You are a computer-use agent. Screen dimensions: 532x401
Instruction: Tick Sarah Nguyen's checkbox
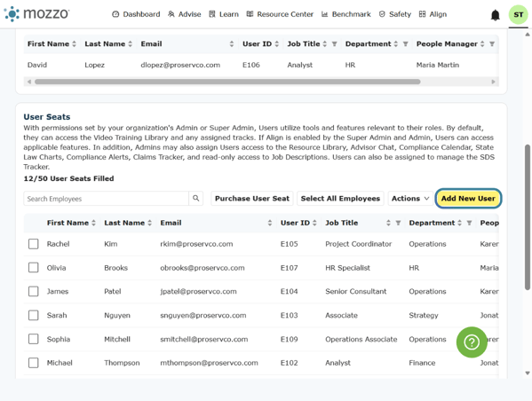click(33, 315)
